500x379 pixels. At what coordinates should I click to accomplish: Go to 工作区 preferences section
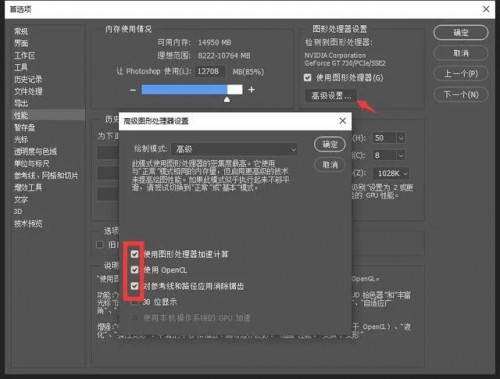tap(24, 55)
